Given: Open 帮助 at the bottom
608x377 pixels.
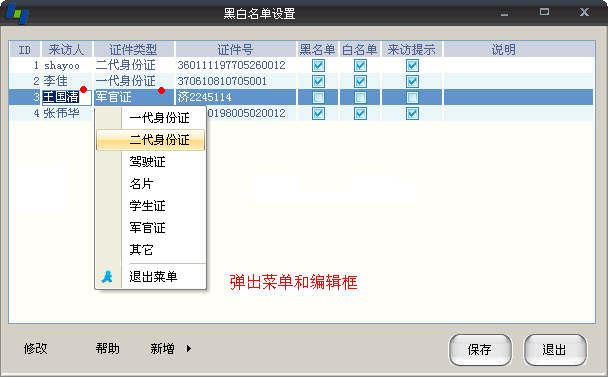Looking at the screenshot, I should tap(107, 348).
